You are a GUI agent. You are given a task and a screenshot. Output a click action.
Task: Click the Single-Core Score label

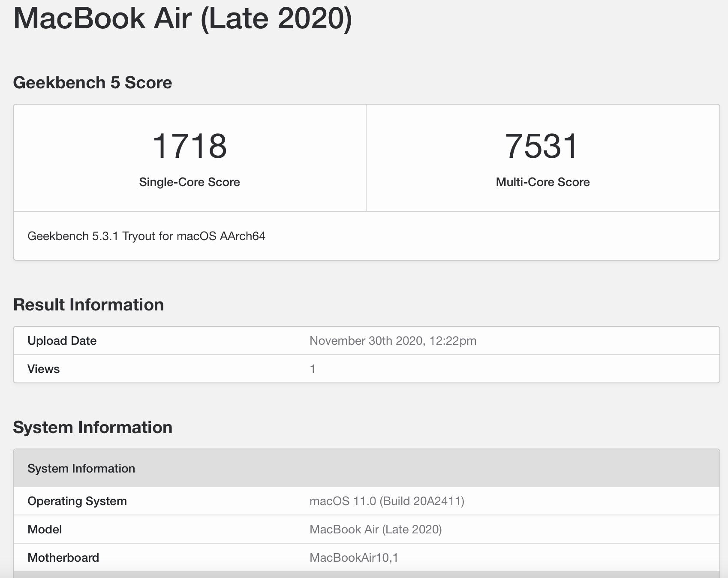coord(190,182)
